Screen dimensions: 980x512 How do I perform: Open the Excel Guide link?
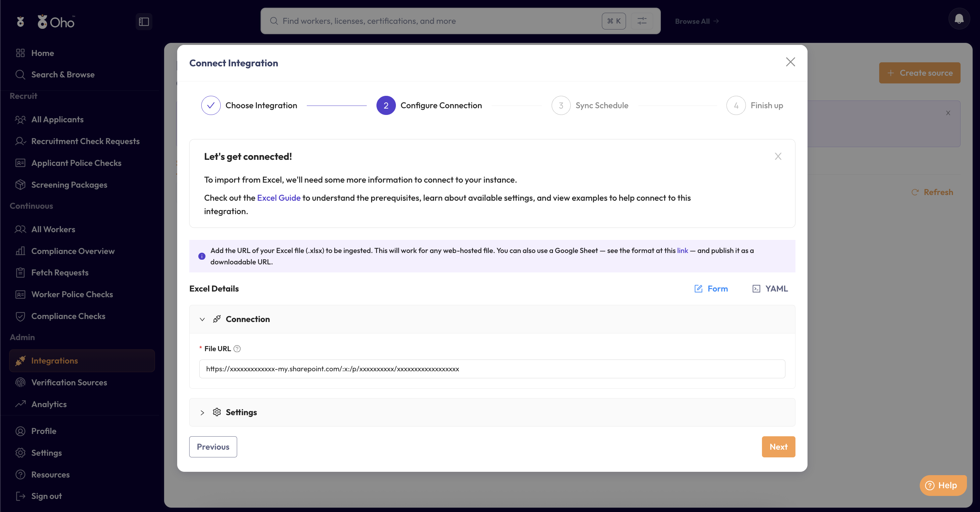click(279, 198)
